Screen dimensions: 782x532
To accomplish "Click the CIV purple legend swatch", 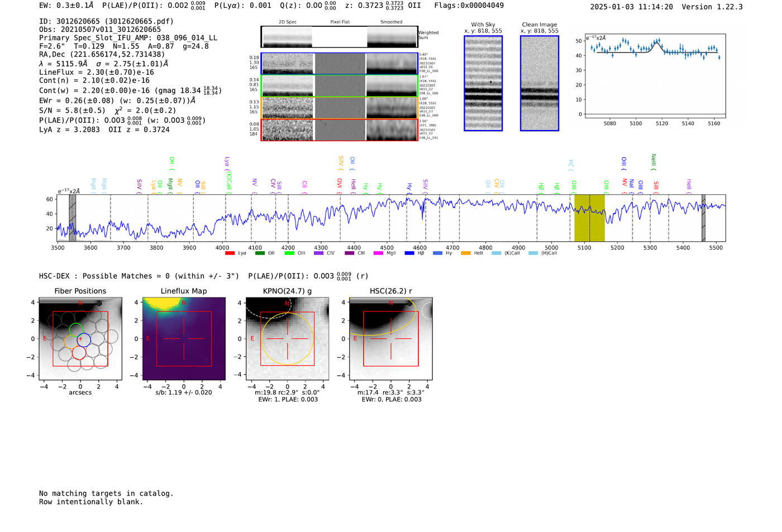I will pos(319,253).
